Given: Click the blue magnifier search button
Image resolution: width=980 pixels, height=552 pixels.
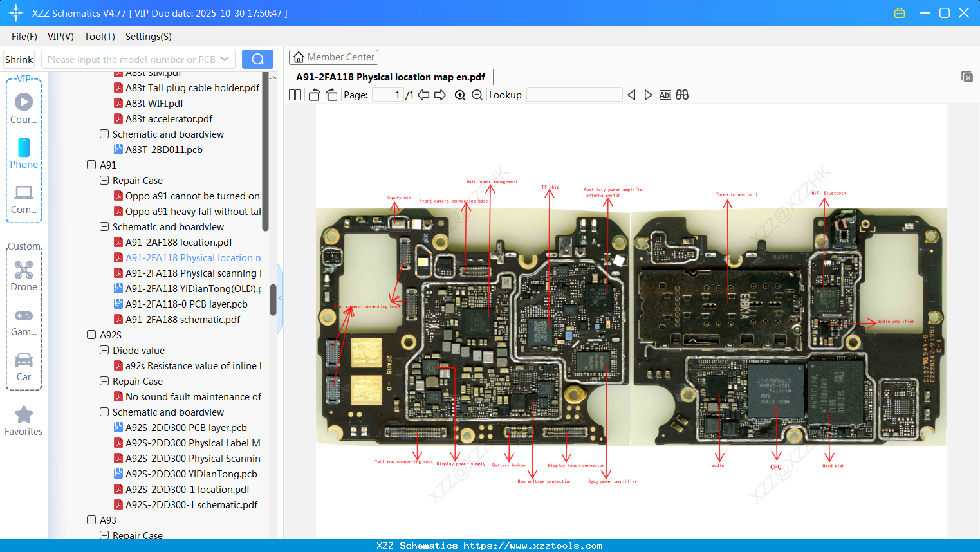Looking at the screenshot, I should click(257, 59).
